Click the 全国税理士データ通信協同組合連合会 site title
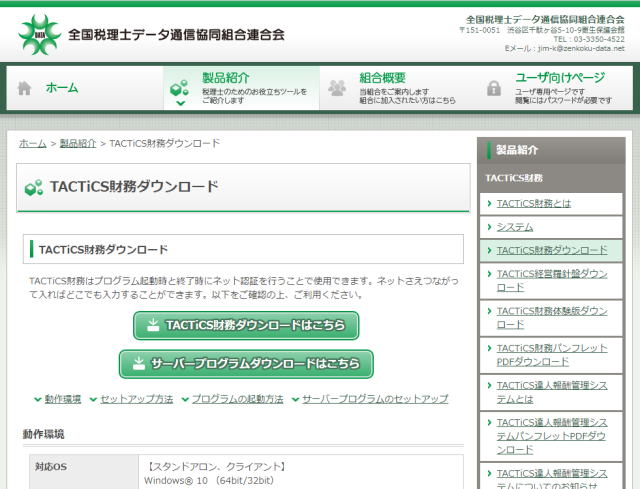 coord(176,35)
